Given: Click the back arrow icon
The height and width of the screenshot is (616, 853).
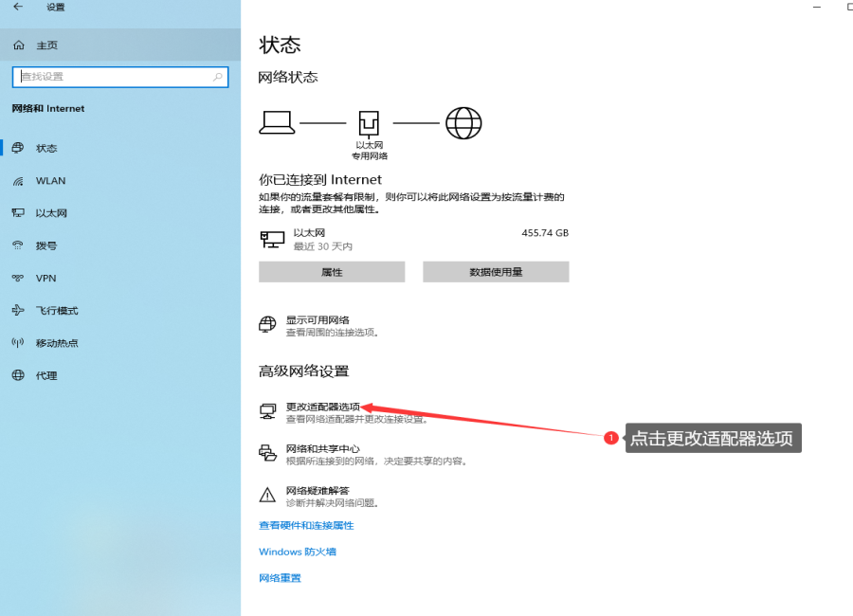Looking at the screenshot, I should point(18,7).
